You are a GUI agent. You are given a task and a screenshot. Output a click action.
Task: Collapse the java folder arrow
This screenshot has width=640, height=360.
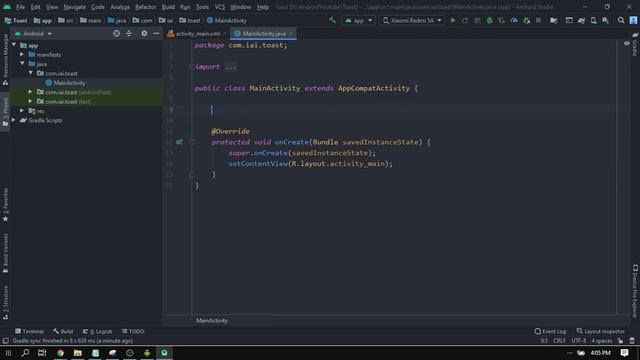(22, 64)
